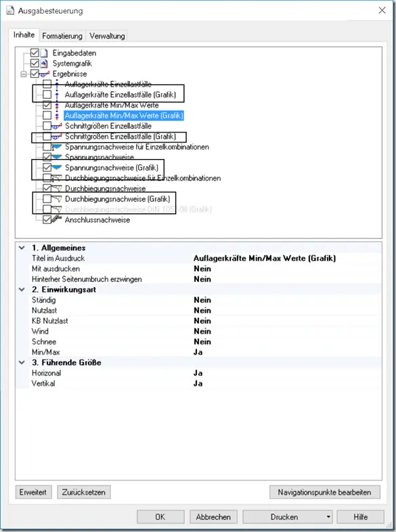Viewport: 396px width, 532px height.
Task: Confirm with the OK button
Action: coord(160,517)
